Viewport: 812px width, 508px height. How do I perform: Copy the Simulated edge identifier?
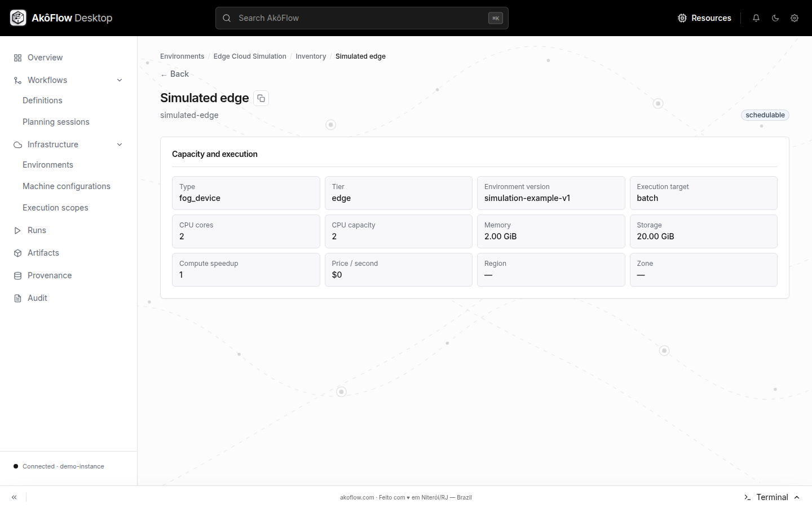pyautogui.click(x=261, y=98)
